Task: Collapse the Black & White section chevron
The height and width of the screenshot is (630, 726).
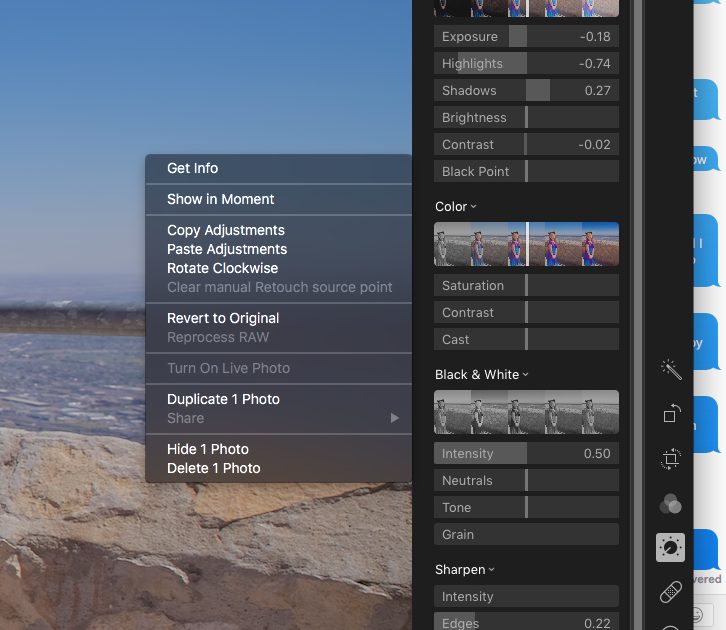Action: pyautogui.click(x=525, y=374)
